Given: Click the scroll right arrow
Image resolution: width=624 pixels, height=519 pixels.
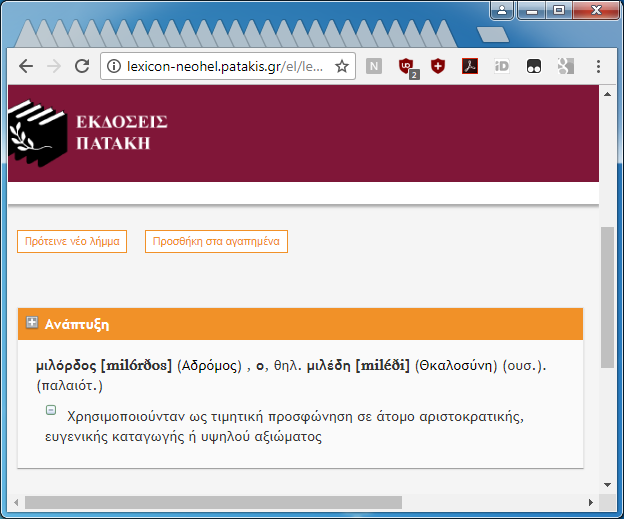Looking at the screenshot, I should [x=591, y=502].
